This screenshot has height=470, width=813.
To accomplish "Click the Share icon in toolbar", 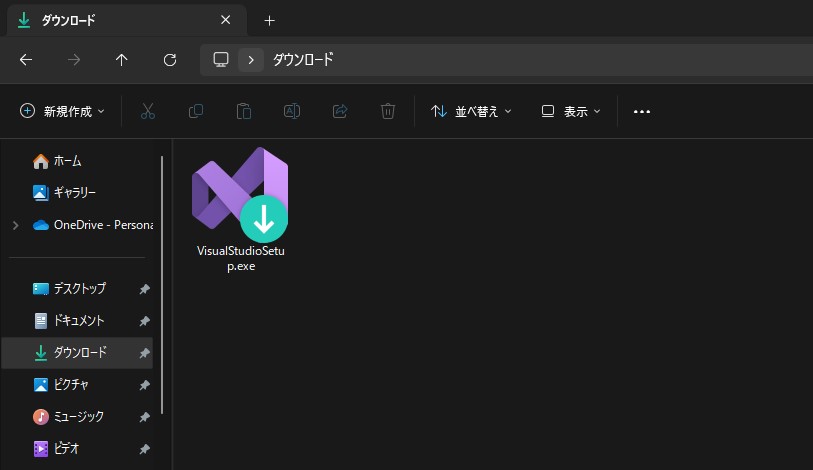I will click(340, 111).
